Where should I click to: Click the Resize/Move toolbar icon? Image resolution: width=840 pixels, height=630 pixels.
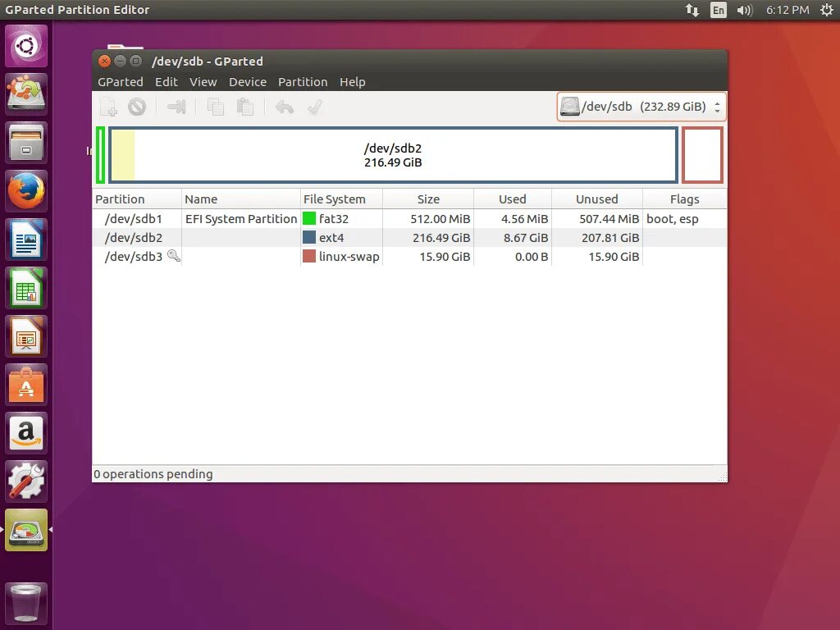176,107
